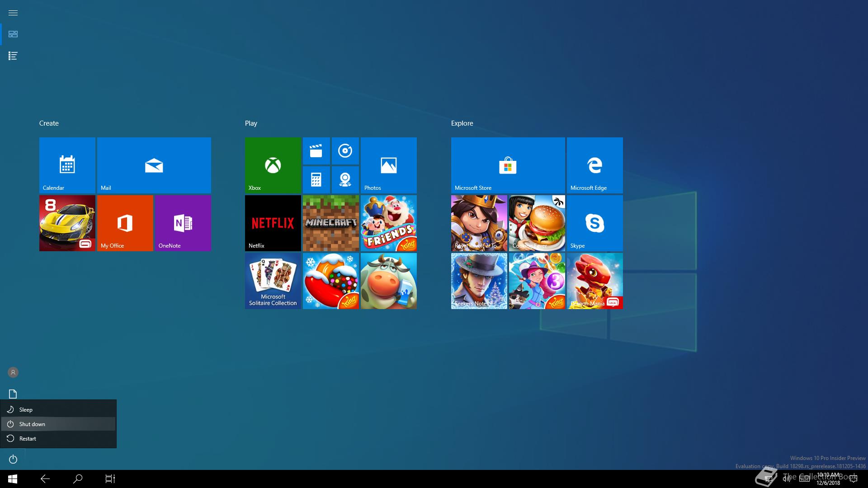Open the Groove Music small tile
Viewport: 868px width, 488px height.
[345, 151]
